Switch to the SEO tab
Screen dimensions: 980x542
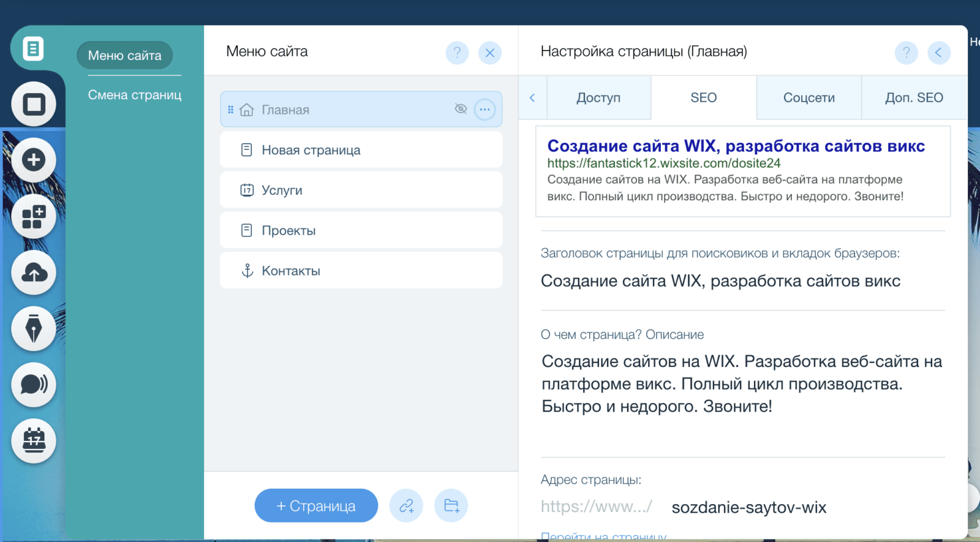(x=703, y=98)
